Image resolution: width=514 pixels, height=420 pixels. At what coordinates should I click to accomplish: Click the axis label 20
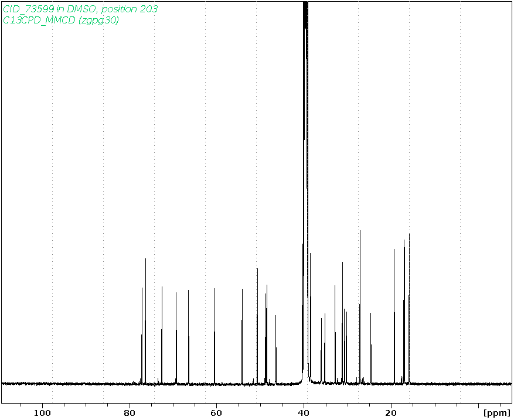(x=391, y=413)
